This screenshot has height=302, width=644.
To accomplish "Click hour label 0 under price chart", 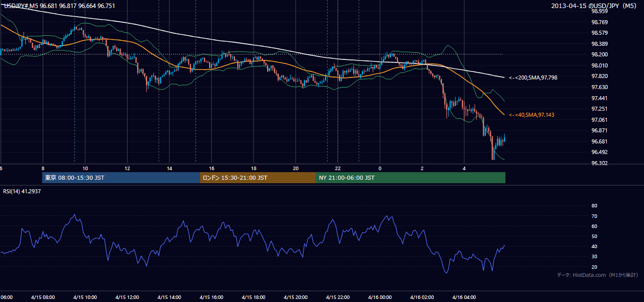I will (380, 168).
